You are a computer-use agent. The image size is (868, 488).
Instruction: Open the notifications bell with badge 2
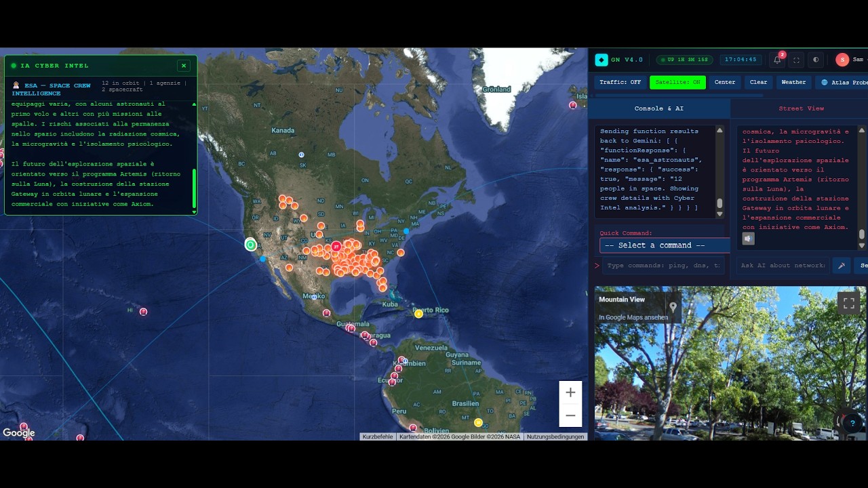click(x=777, y=60)
